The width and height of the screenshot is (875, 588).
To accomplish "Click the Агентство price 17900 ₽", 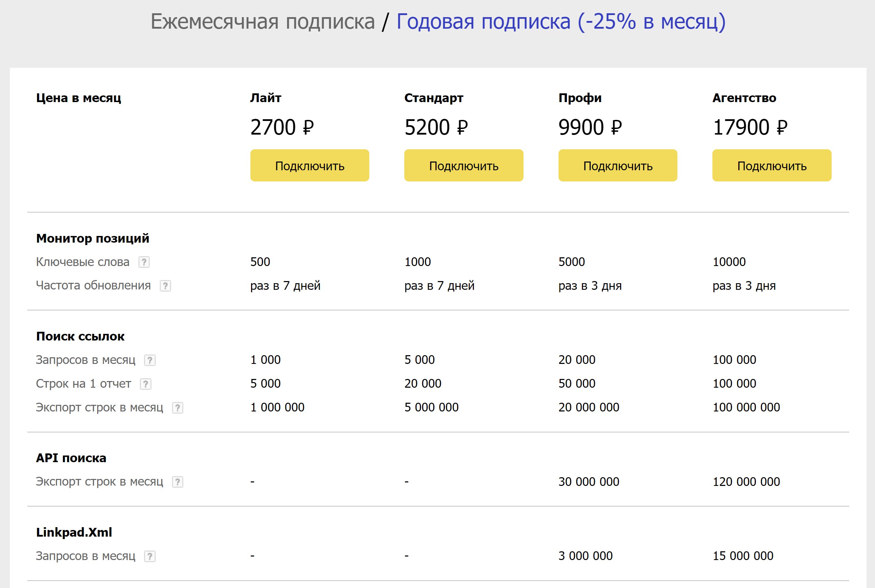I will click(x=750, y=127).
